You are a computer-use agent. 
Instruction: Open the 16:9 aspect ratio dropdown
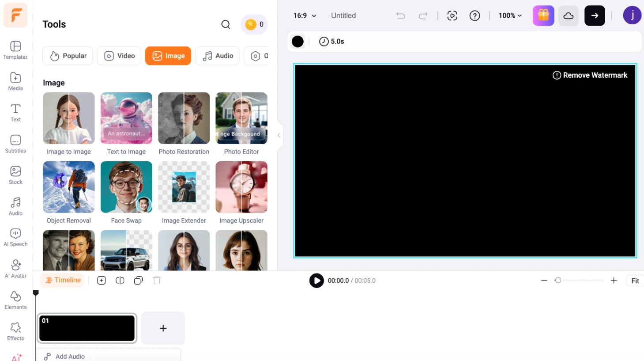pos(305,15)
